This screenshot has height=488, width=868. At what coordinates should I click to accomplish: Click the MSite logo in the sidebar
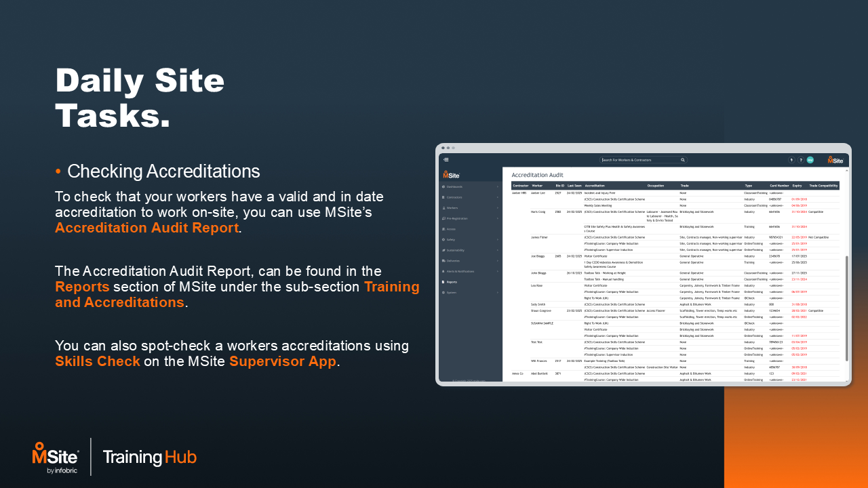coord(452,174)
